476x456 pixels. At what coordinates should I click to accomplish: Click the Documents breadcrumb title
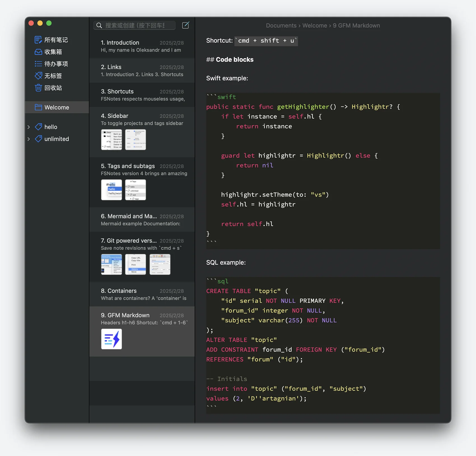pyautogui.click(x=281, y=25)
